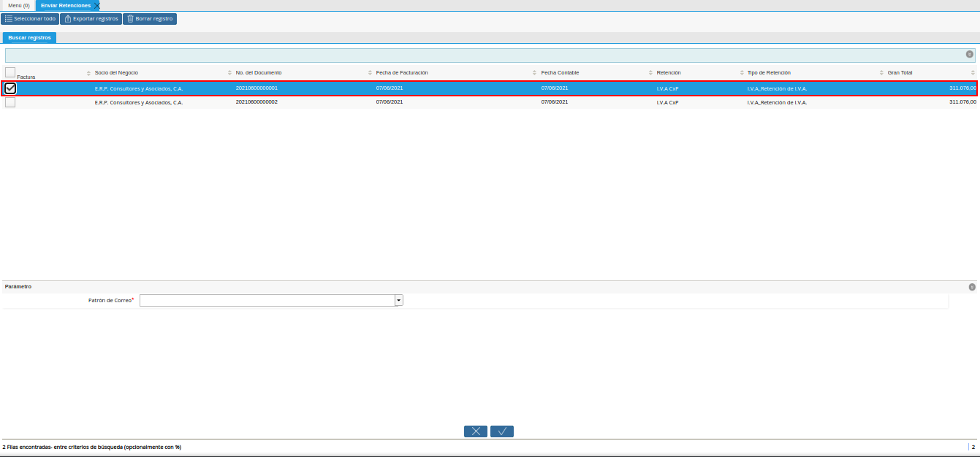
Task: Toggle the header select-all checkbox
Action: coord(10,72)
